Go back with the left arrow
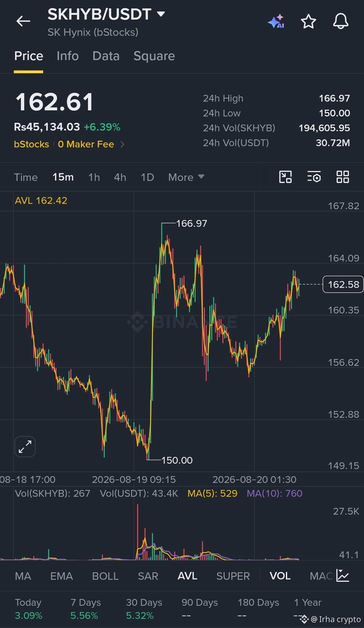Viewport: 364px width, 628px height. pyautogui.click(x=23, y=21)
